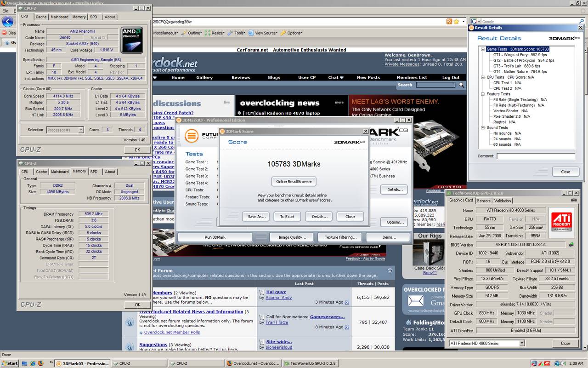This screenshot has height=368, width=588.
Task: Click the forum search magnifier icon beside Search field
Action: pyautogui.click(x=462, y=85)
